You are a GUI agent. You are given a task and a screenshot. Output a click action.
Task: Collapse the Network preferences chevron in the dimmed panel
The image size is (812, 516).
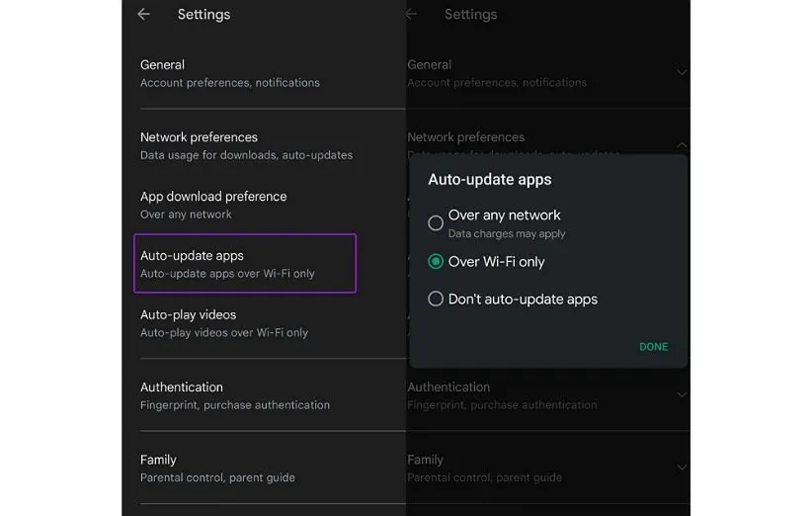[682, 144]
